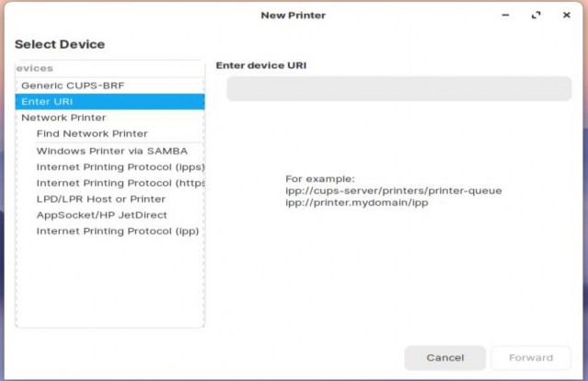Choose LPD/LPR Host or Printer
The height and width of the screenshot is (381, 588).
(x=101, y=199)
